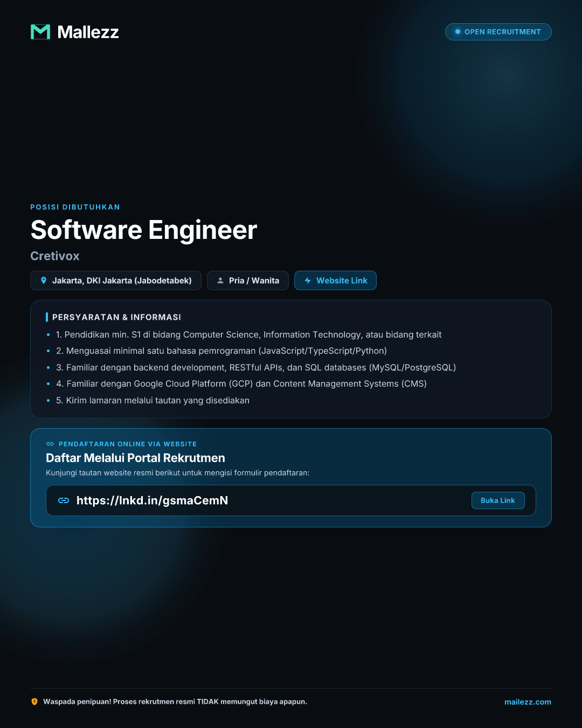Click the POSISI DIBUTUHKAN label
The height and width of the screenshot is (728, 582).
coord(75,207)
